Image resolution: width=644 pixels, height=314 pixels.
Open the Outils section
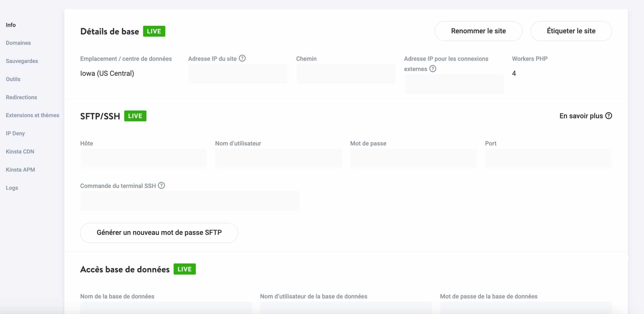(x=13, y=79)
